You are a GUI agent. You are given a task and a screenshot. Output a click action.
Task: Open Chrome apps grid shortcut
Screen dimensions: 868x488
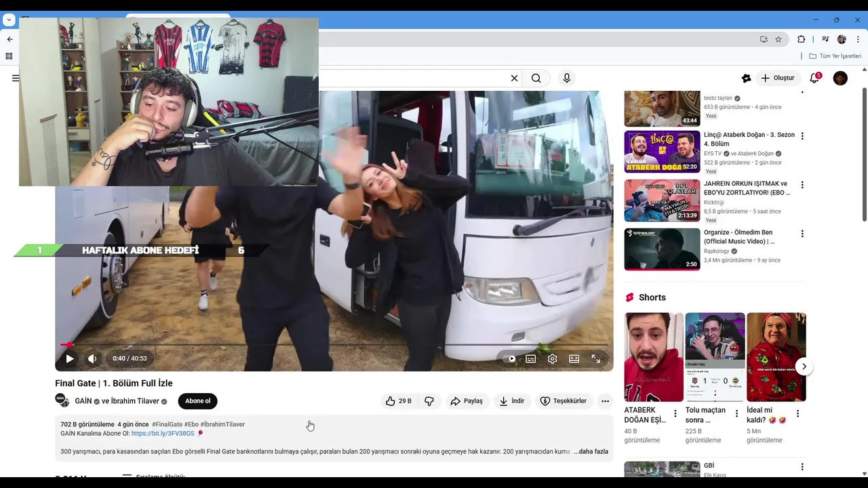tap(9, 56)
